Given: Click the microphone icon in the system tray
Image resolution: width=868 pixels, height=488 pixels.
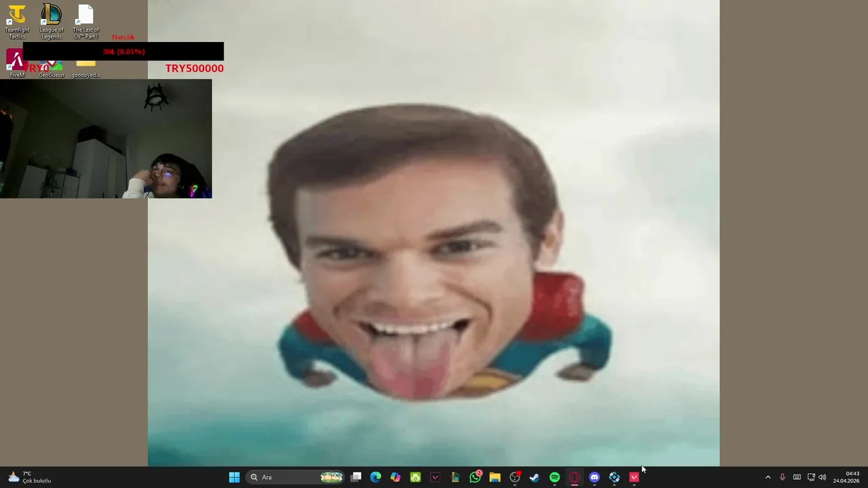Looking at the screenshot, I should pyautogui.click(x=782, y=477).
